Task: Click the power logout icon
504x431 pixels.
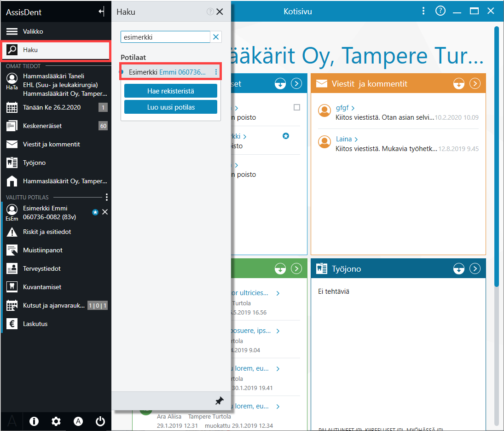Action: [x=100, y=421]
